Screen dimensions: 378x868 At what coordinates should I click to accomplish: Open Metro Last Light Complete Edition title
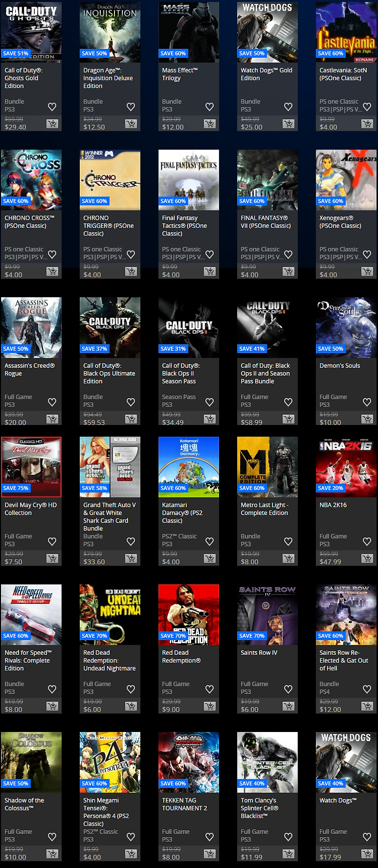(265, 509)
